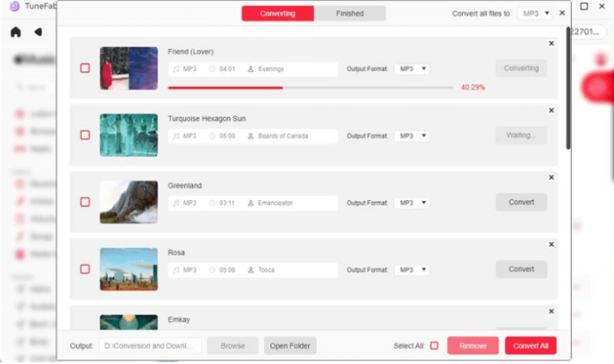Click the Friend (Lover) conversion progress bar
This screenshot has width=614, height=364.
311,88
